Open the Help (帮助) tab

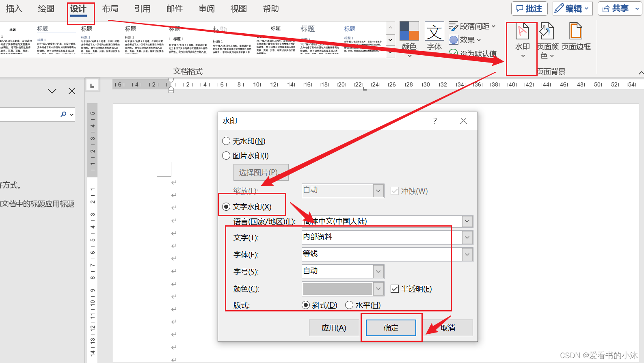pos(271,9)
